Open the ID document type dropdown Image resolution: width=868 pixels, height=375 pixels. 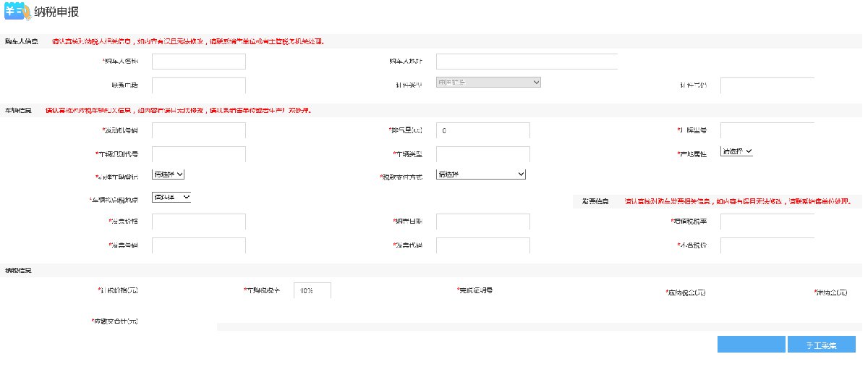tap(489, 83)
